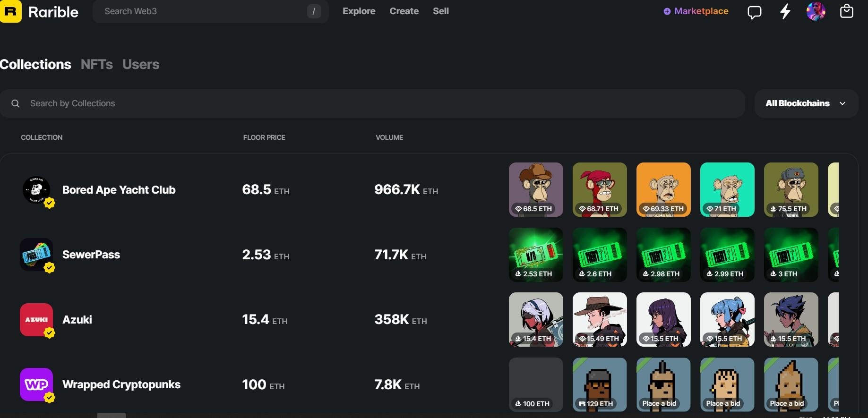Open the 15.49 ETH Azuki with hat
Image resolution: width=868 pixels, height=418 pixels.
(600, 320)
